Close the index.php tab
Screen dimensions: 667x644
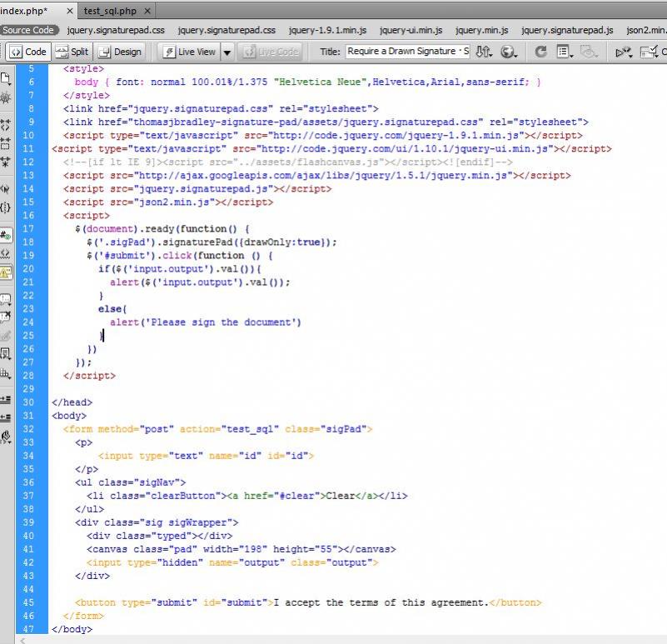pyautogui.click(x=70, y=11)
